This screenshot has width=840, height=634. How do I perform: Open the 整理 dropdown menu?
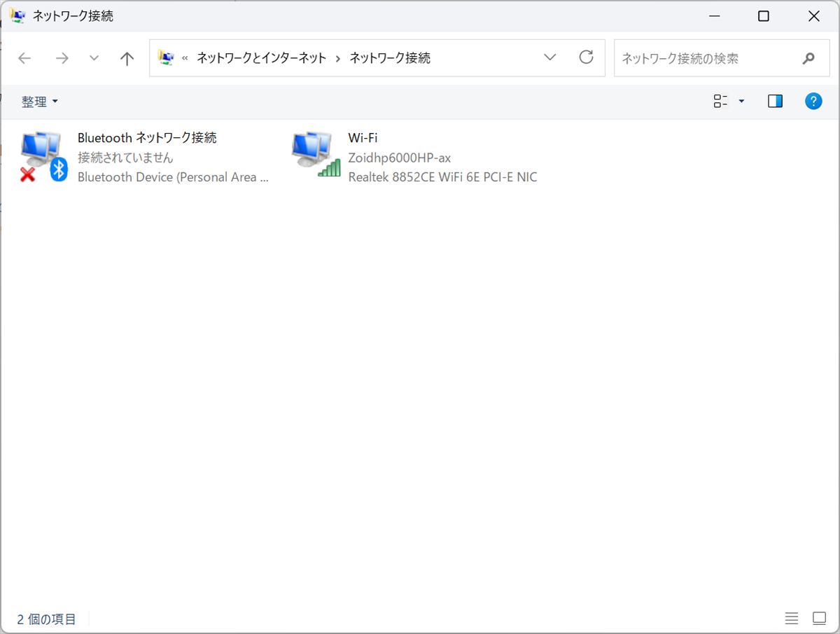click(x=39, y=102)
